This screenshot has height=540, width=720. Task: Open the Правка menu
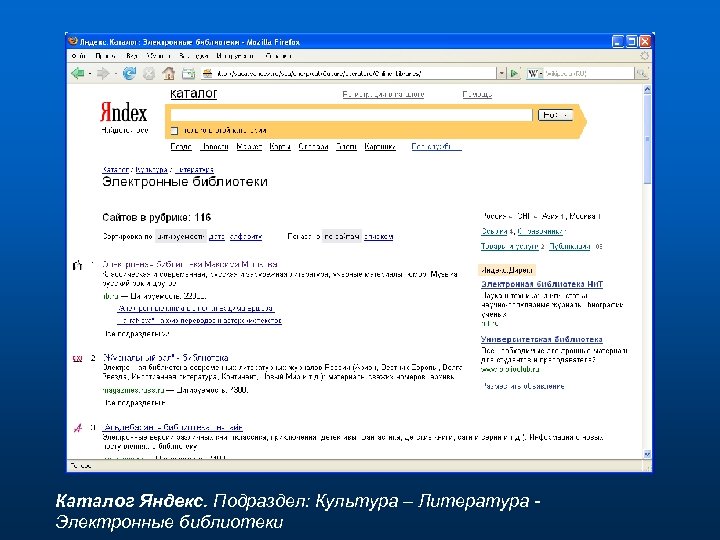105,56
